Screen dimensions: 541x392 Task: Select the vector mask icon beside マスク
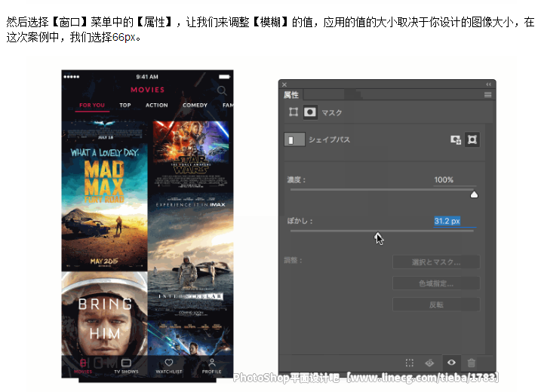tap(294, 112)
